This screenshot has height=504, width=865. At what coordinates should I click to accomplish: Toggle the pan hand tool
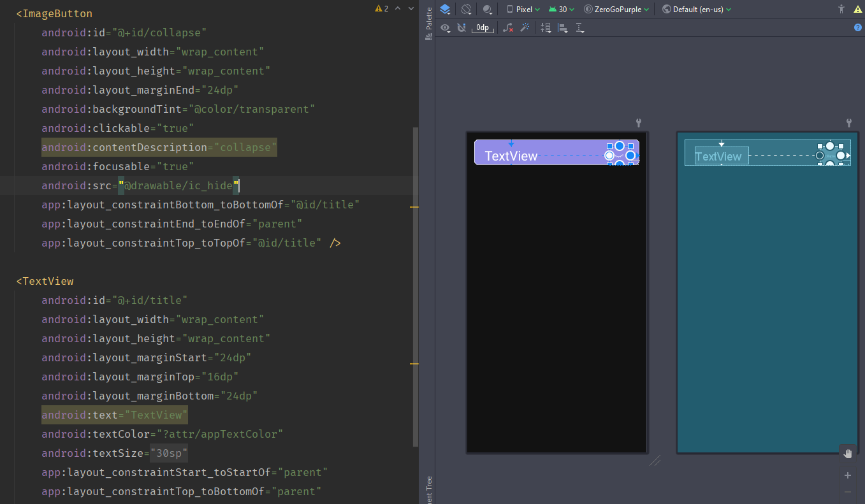[x=847, y=453]
